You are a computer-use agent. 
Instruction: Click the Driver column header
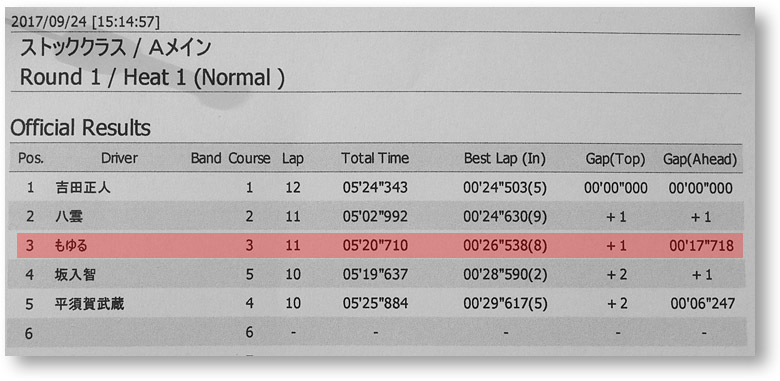[119, 159]
